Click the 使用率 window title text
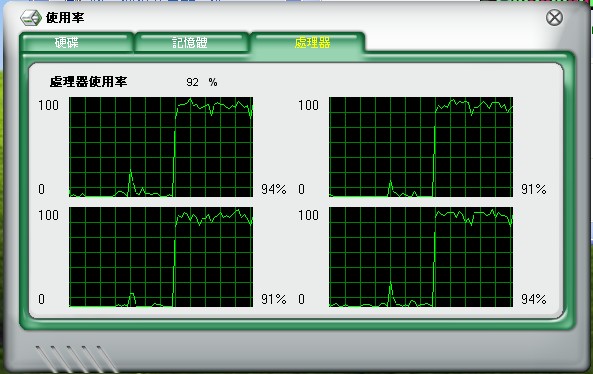This screenshot has height=374, width=593. coord(65,17)
